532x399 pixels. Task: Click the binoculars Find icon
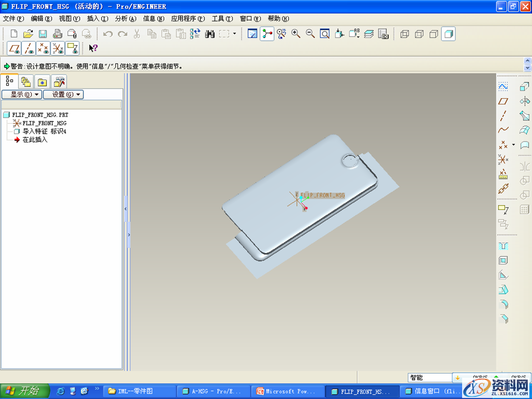(210, 34)
